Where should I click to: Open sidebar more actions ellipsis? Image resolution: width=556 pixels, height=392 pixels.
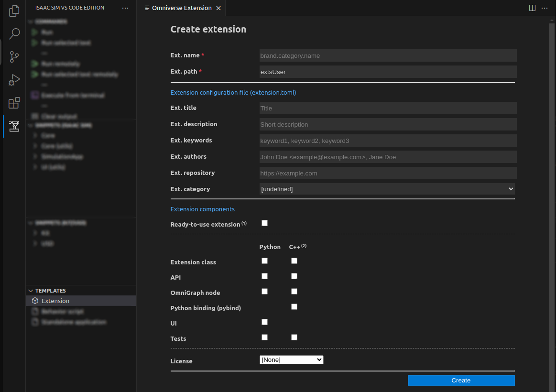tap(125, 8)
